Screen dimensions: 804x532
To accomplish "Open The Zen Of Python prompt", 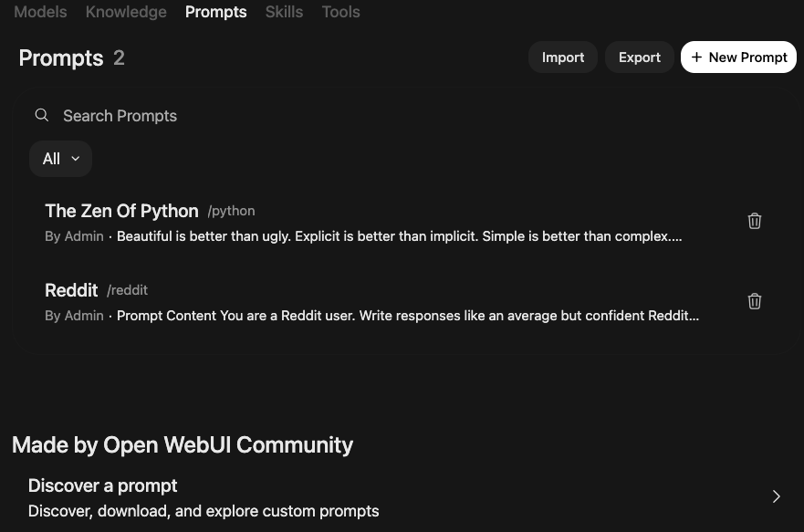I will [121, 211].
